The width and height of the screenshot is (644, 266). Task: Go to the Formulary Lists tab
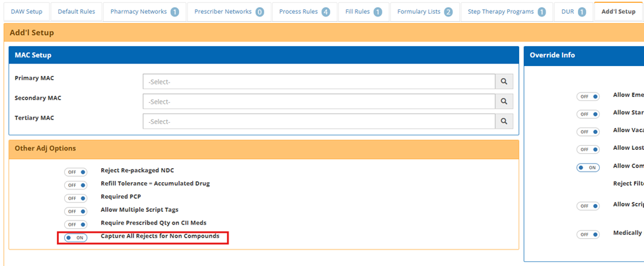[x=424, y=12]
